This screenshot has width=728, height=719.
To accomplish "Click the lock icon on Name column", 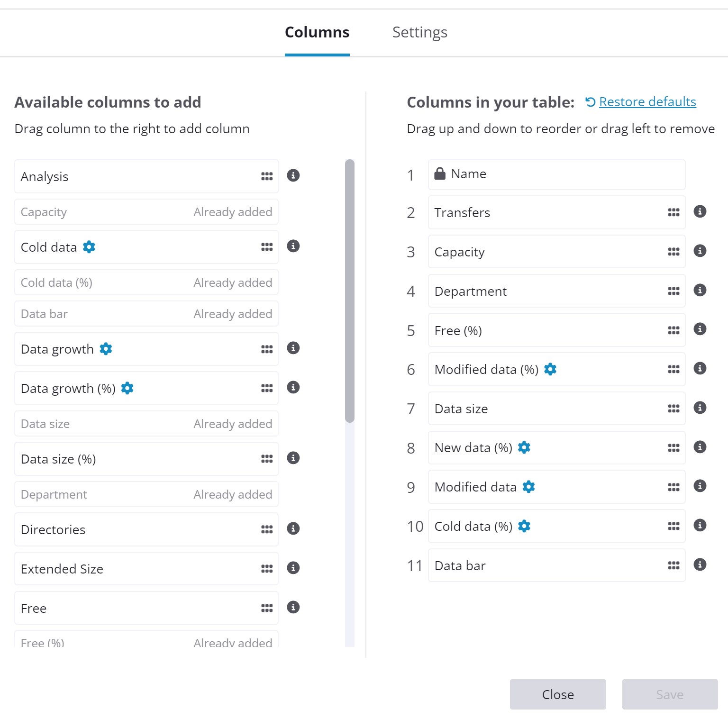I will [x=440, y=174].
